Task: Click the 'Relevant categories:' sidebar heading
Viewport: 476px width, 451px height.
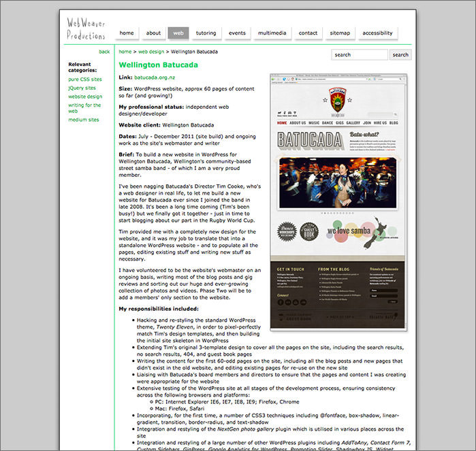Action: pyautogui.click(x=82, y=67)
